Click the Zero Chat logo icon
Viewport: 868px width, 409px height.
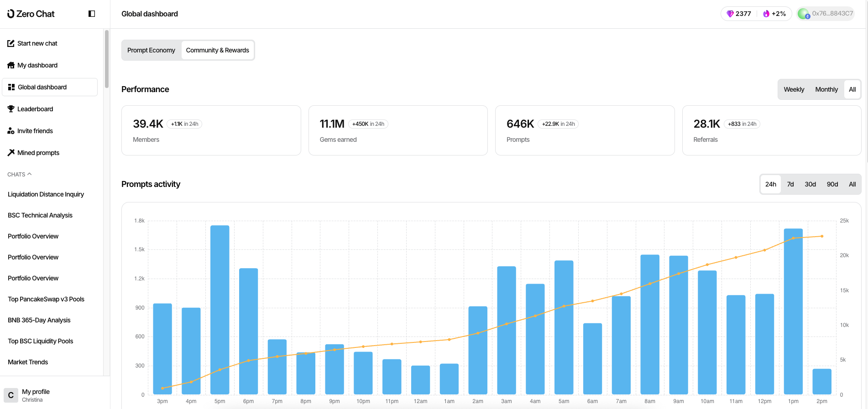(11, 14)
